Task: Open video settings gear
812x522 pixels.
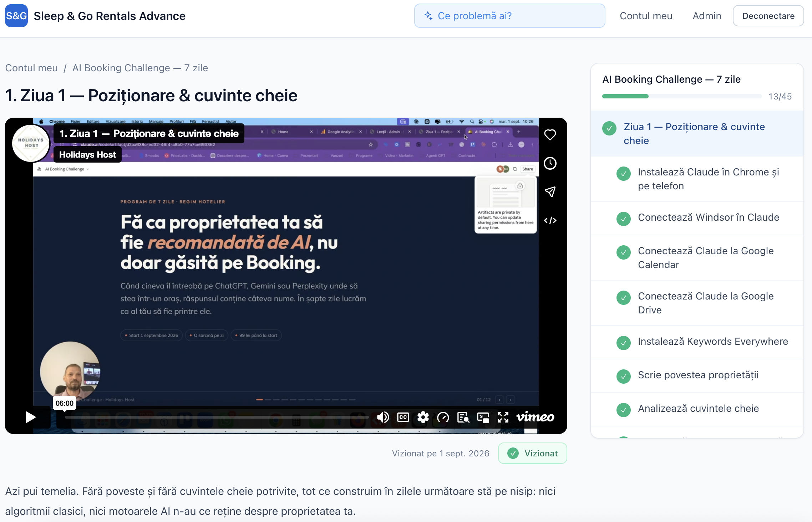Action: pyautogui.click(x=423, y=417)
